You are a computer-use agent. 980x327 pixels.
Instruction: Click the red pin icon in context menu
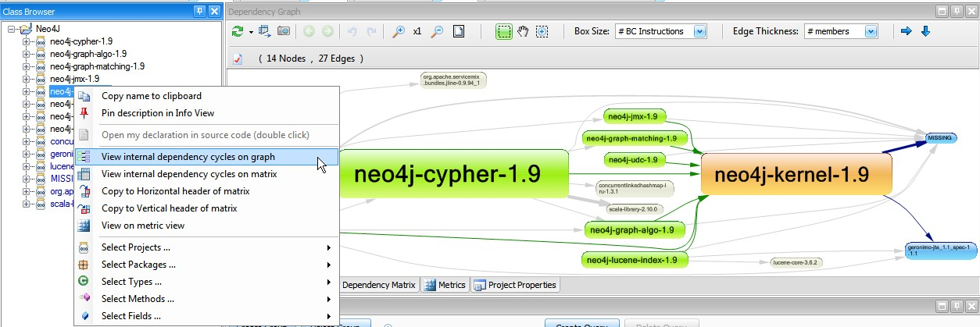coord(85,113)
